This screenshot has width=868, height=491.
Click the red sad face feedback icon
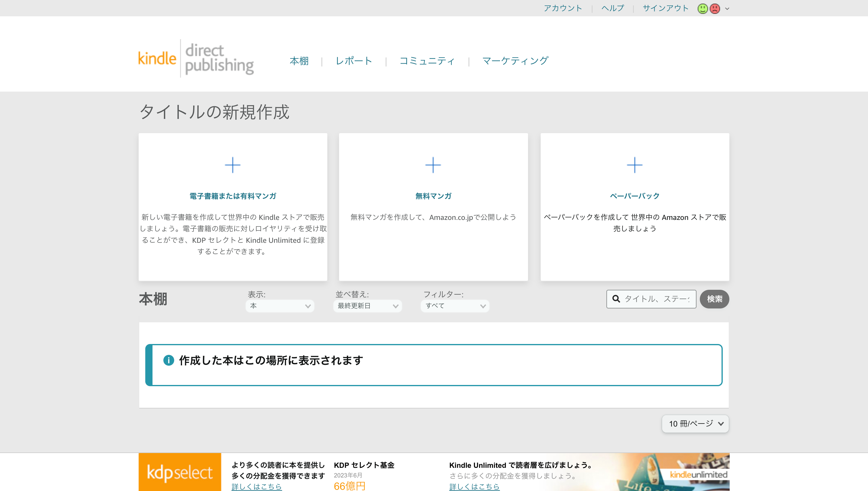coord(715,8)
